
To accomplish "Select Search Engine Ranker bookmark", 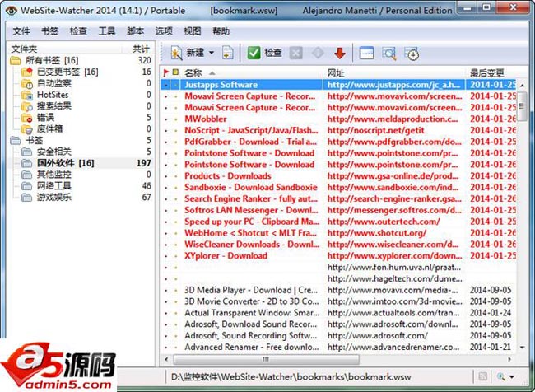I will (251, 198).
